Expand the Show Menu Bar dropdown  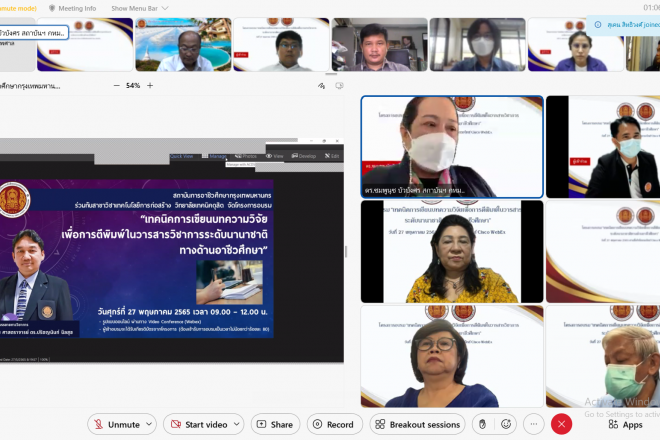[139, 8]
